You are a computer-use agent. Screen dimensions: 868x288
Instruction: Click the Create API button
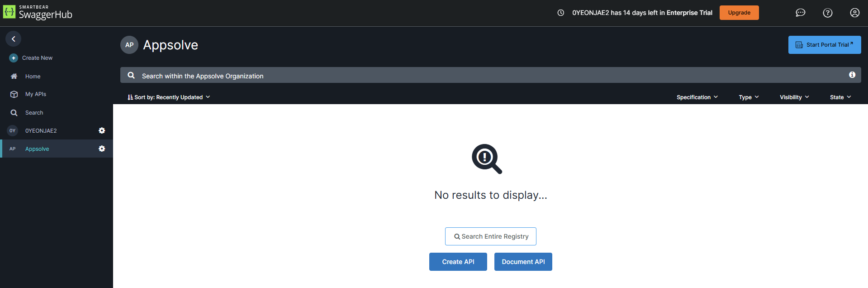(x=458, y=262)
